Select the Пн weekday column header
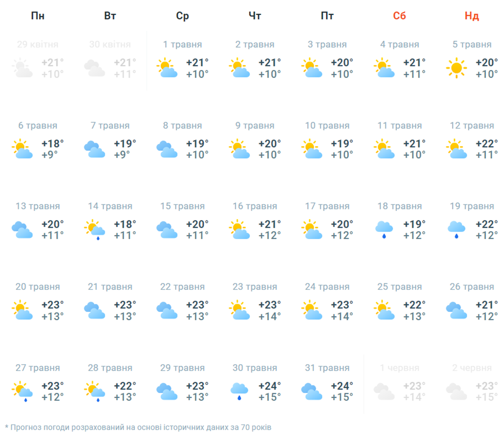The width and height of the screenshot is (504, 441). [38, 16]
